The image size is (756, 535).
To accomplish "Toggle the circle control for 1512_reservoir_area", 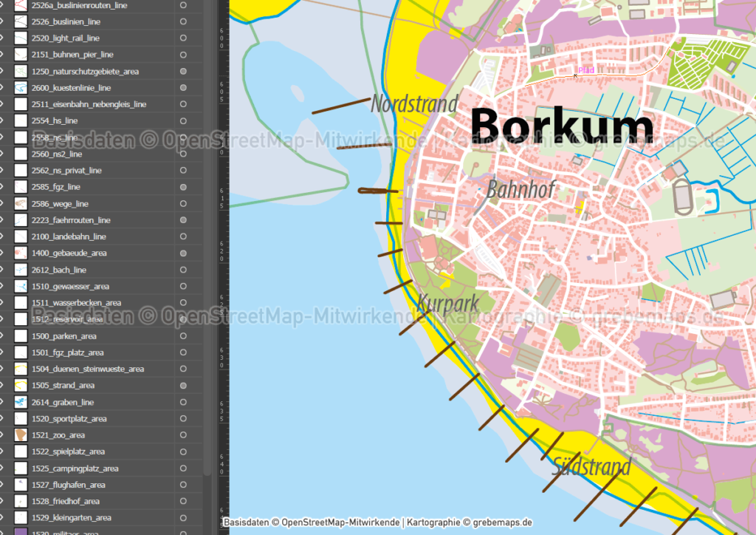I will click(182, 318).
